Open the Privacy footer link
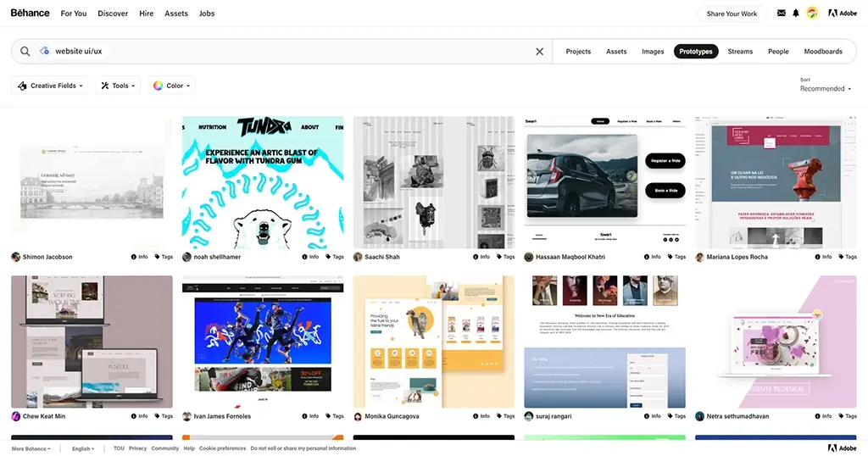 138,449
